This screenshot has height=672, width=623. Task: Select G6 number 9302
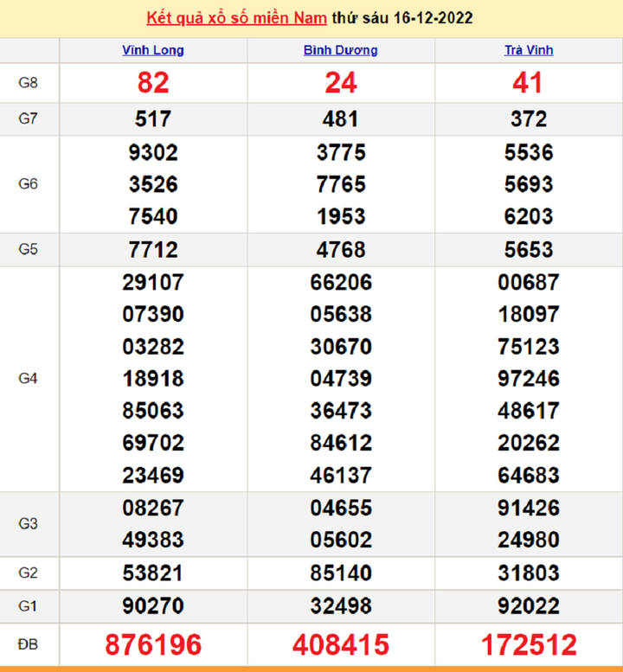(153, 152)
